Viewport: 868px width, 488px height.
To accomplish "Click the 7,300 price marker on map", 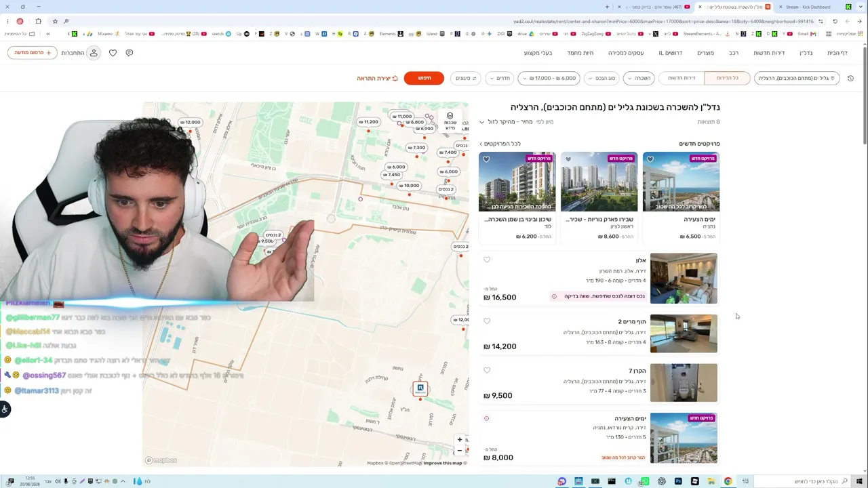I will tap(416, 148).
